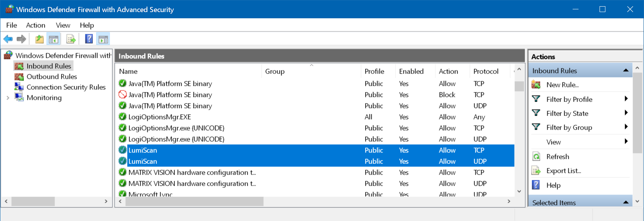644x221 pixels.
Task: Sort rules by the Action column header
Action: coord(452,71)
